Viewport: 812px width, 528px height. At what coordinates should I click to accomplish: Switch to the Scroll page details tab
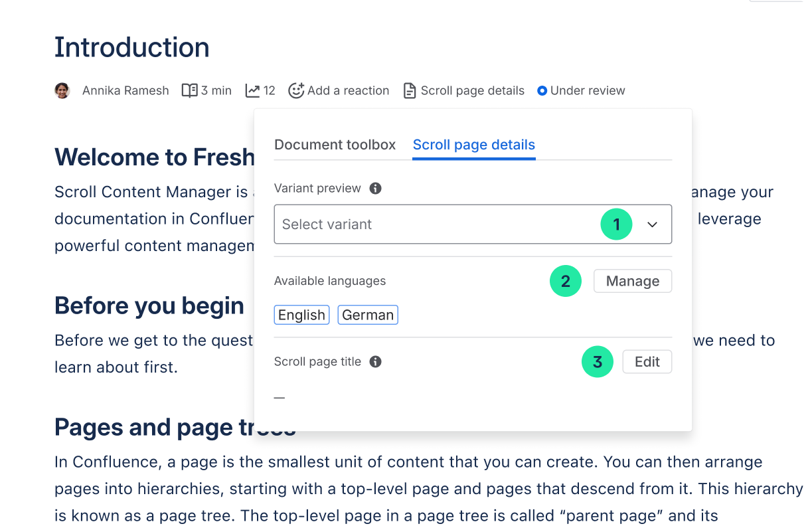click(473, 145)
